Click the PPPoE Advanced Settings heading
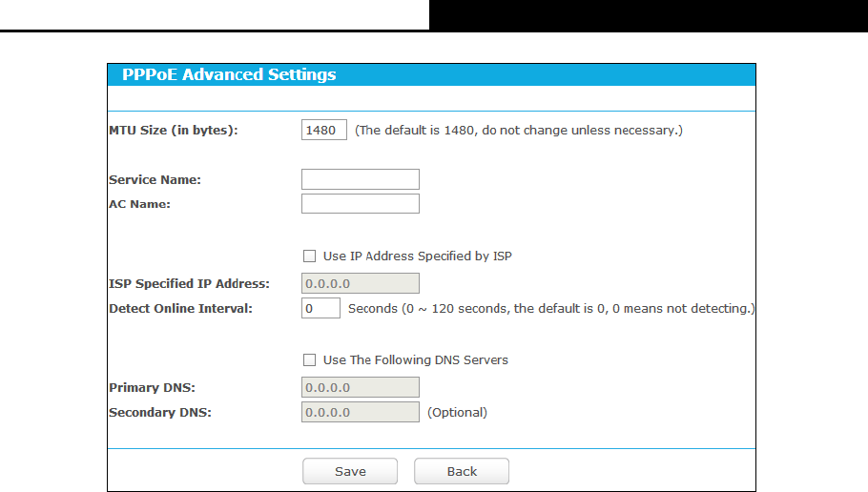868x492 pixels. [x=229, y=74]
